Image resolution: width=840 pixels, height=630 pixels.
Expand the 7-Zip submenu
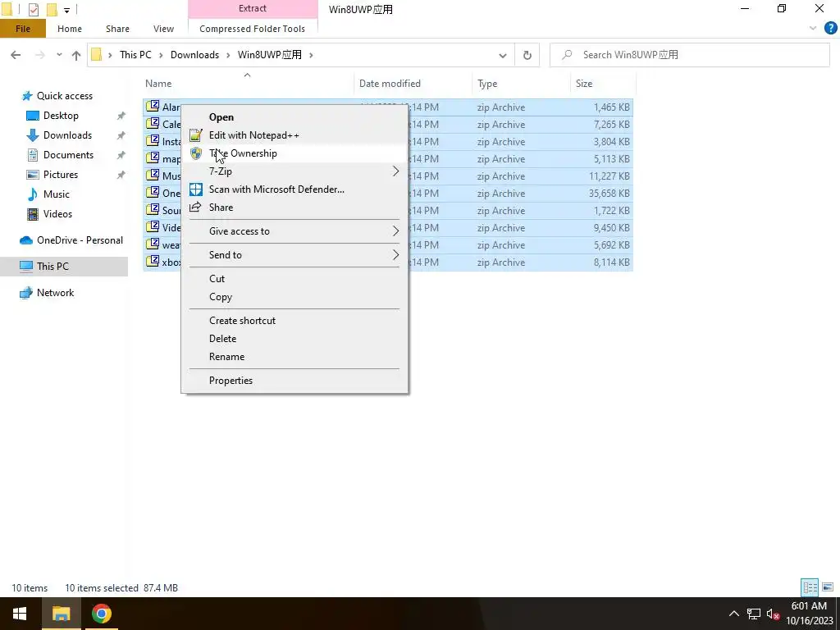click(395, 171)
